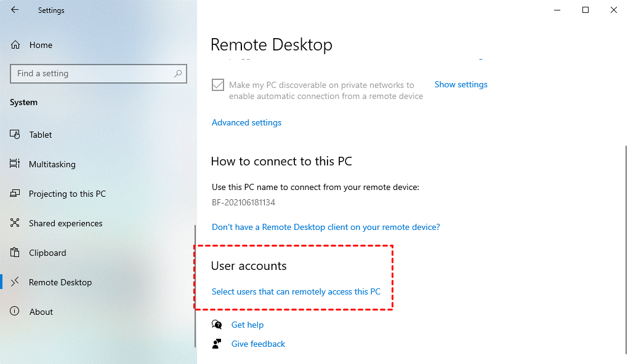
Task: Toggle the PC discoverable checkbox
Action: click(x=217, y=85)
